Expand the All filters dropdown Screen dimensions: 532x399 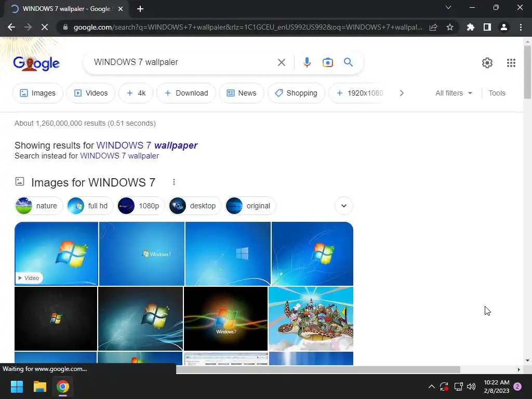454,93
